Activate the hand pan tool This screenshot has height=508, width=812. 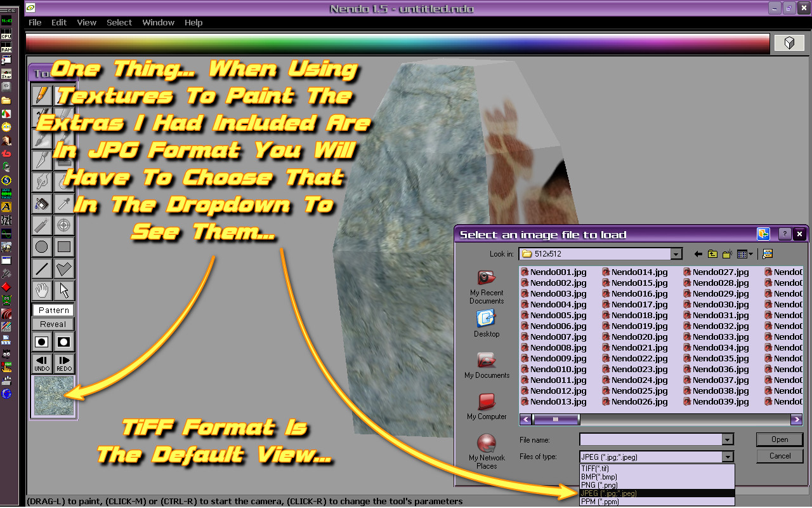42,291
